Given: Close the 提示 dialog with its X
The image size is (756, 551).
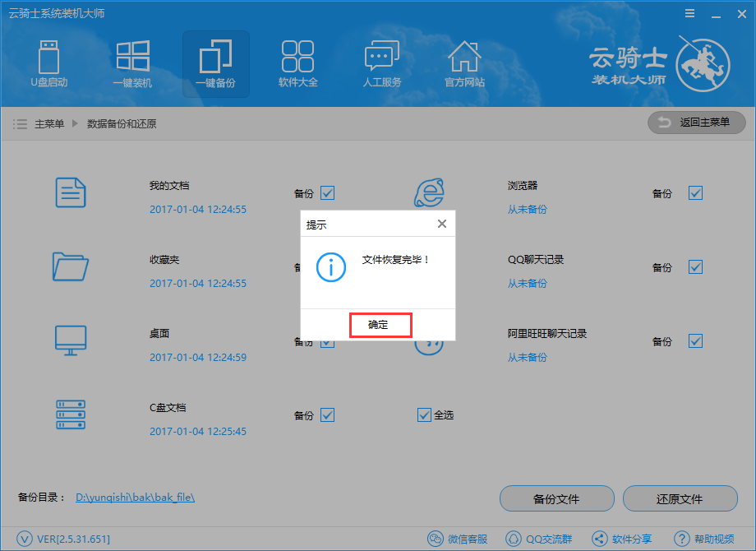Looking at the screenshot, I should [442, 223].
